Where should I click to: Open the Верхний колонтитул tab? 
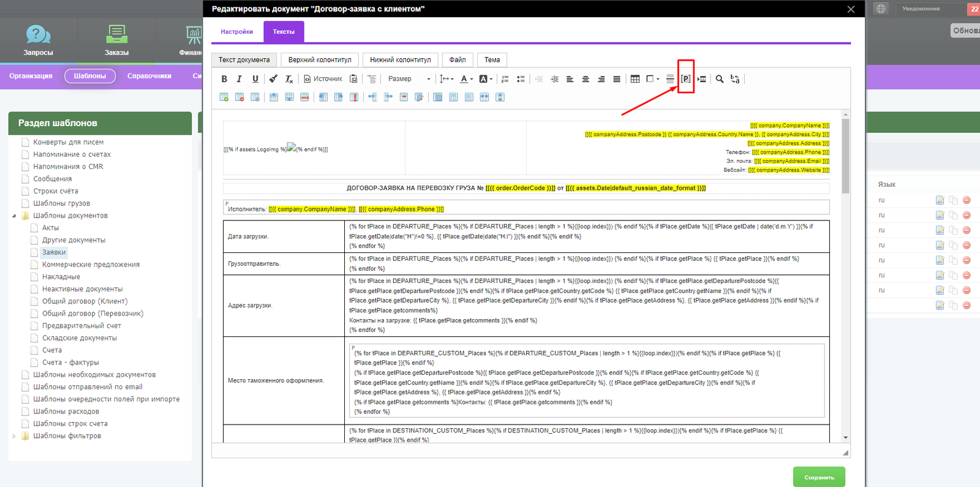320,60
